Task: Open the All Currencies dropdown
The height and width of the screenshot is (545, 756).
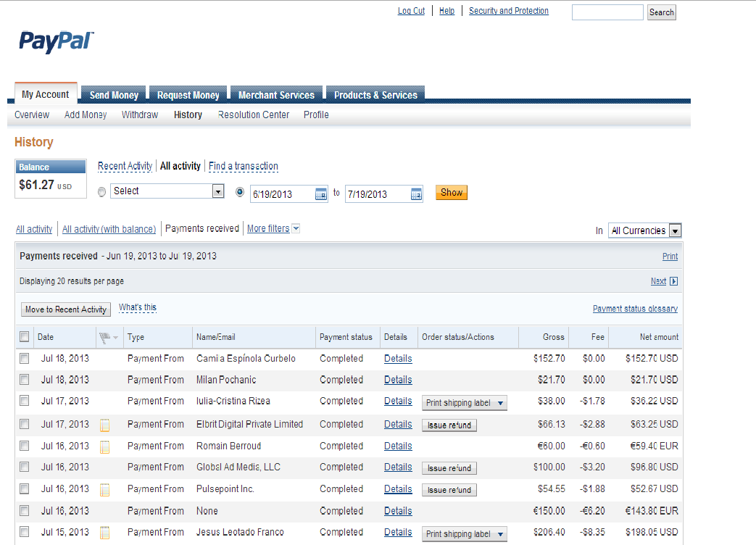Action: click(x=644, y=230)
